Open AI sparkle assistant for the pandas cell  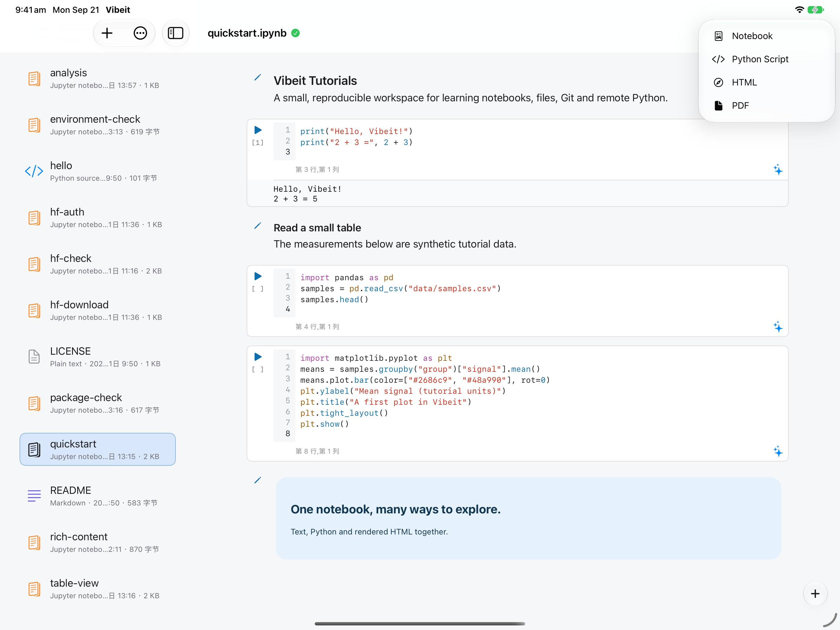coord(778,327)
